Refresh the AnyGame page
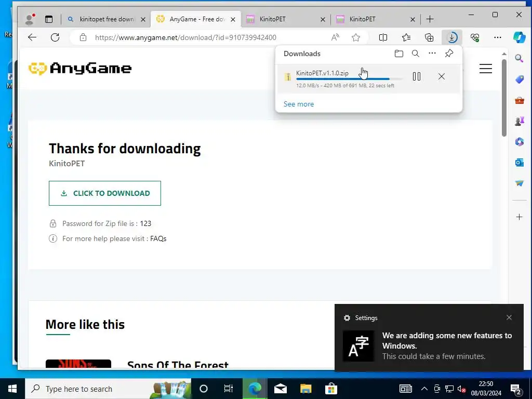This screenshot has height=399, width=532. tap(55, 37)
